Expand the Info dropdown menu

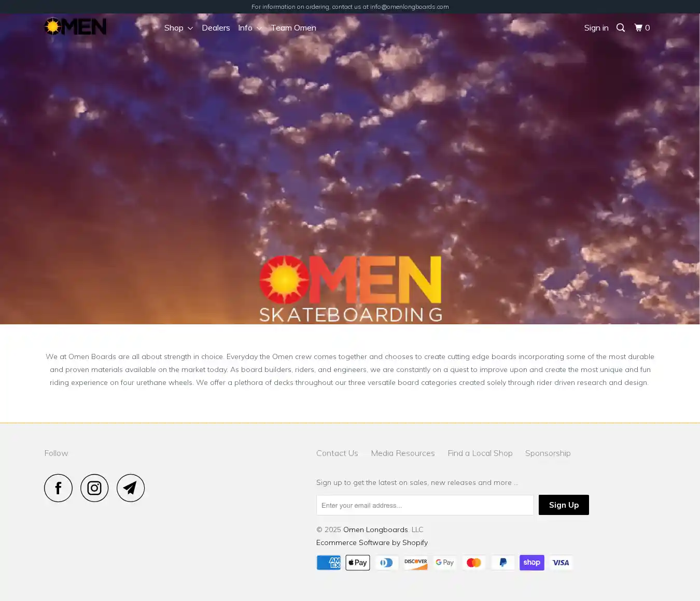pos(250,28)
